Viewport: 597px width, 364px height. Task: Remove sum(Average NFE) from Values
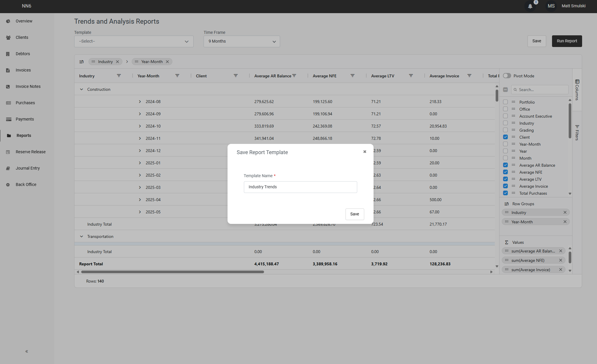pos(560,260)
